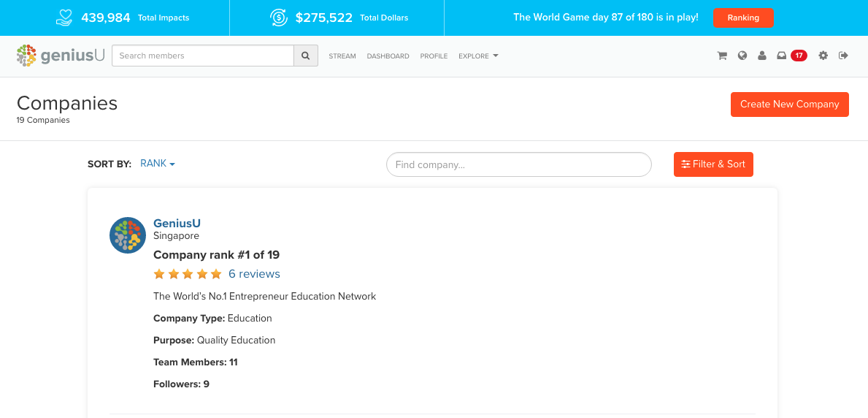
Task: Open the DASHBOARD menu item
Action: pyautogui.click(x=388, y=56)
